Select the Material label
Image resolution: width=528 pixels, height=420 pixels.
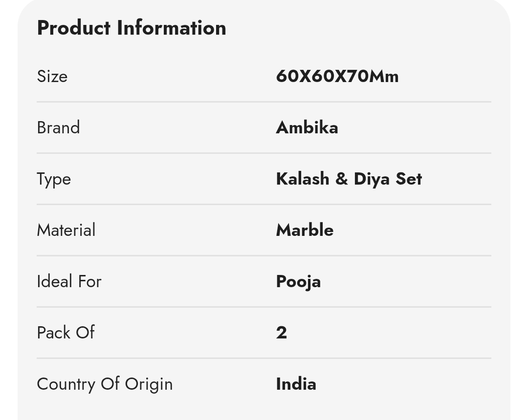66,231
